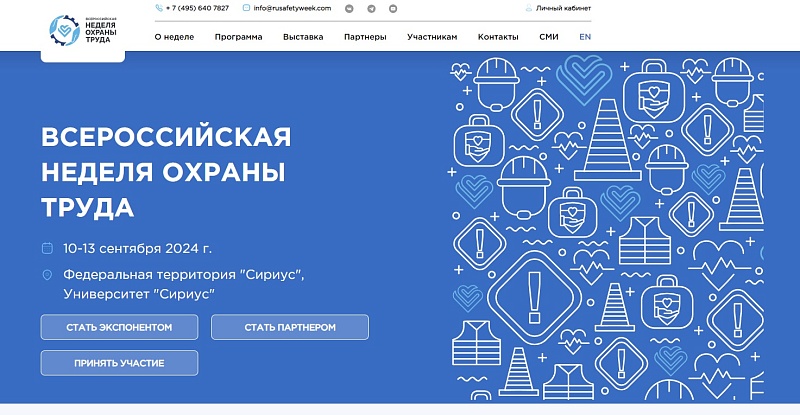Viewport: 800px width, 415px height.
Task: Open the social icon left of Telegram
Action: tap(349, 8)
